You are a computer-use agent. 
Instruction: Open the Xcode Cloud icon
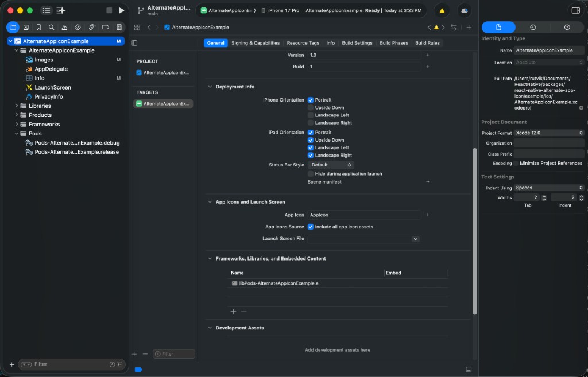[464, 10]
